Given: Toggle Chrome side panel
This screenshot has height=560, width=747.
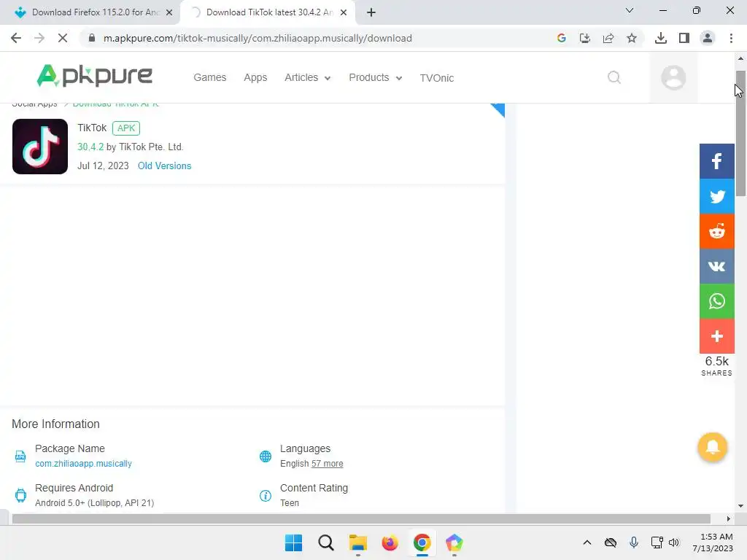Looking at the screenshot, I should click(684, 38).
